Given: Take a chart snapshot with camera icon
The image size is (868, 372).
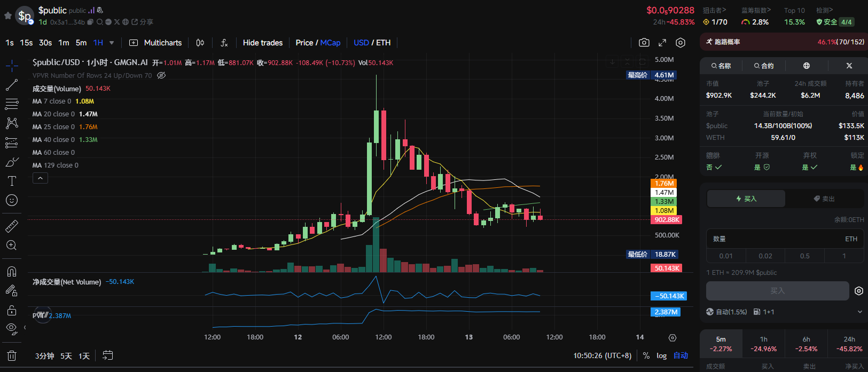Looking at the screenshot, I should tap(644, 43).
